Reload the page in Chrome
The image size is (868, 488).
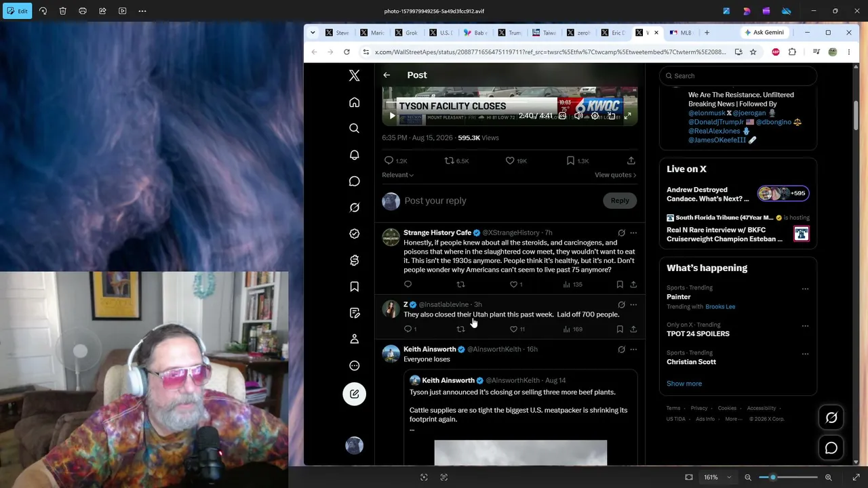347,52
